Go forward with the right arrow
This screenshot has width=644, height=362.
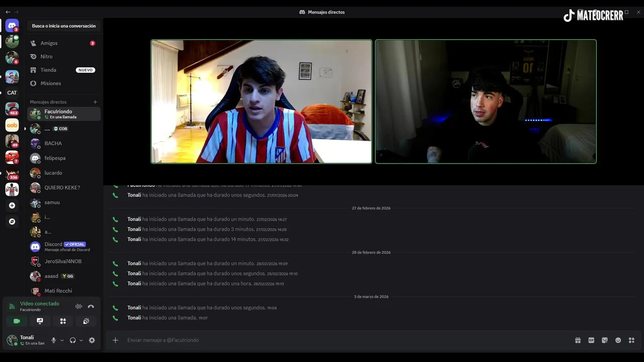coord(16,12)
